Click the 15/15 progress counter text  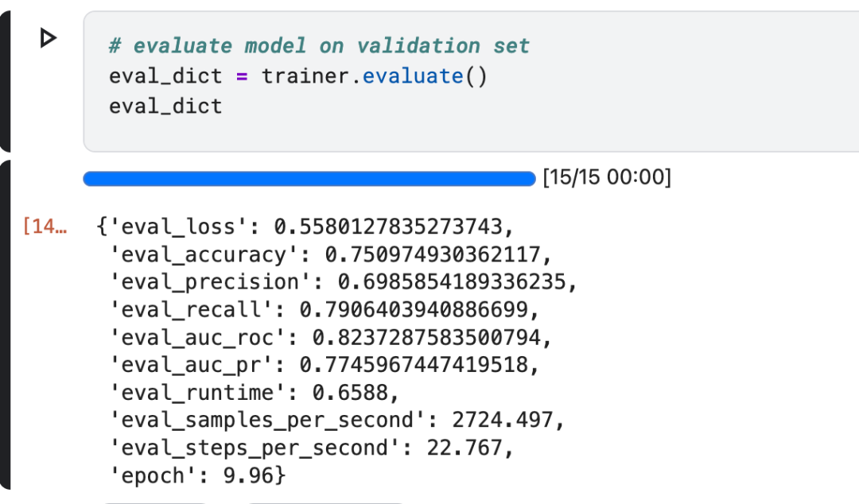point(606,177)
